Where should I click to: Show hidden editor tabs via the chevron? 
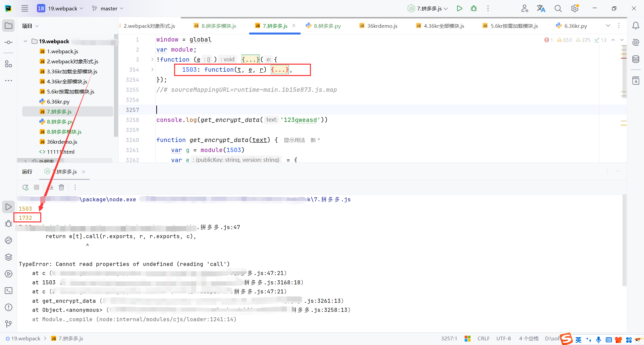[608, 25]
